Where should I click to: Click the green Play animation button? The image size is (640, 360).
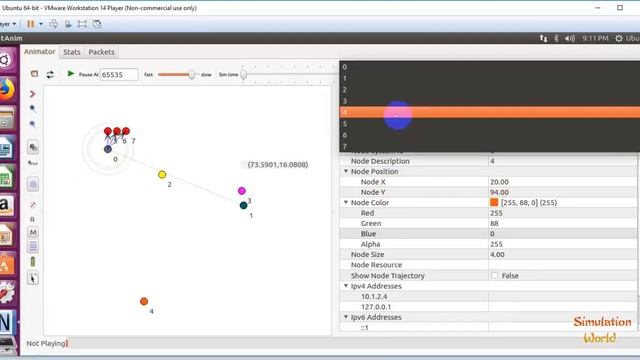coord(71,74)
